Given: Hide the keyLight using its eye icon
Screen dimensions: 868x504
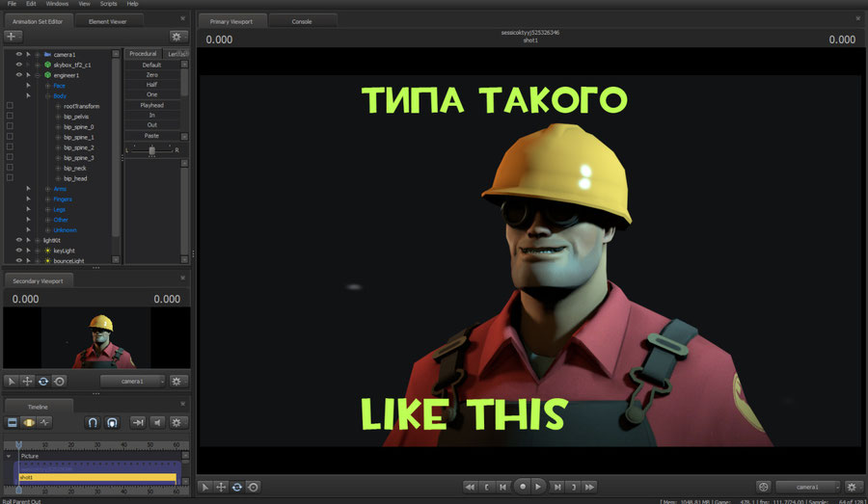Looking at the screenshot, I should point(18,251).
